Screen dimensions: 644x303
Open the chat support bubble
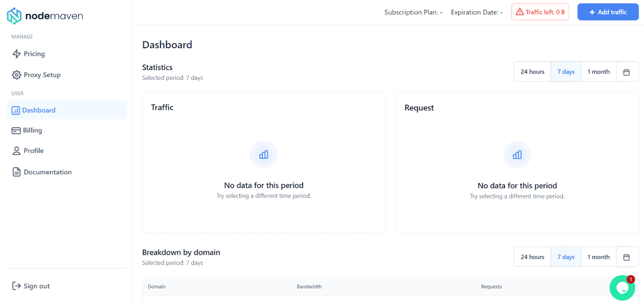(x=622, y=288)
